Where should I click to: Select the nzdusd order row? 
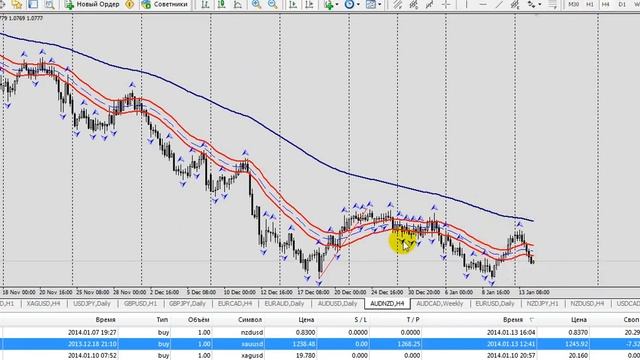(320, 333)
